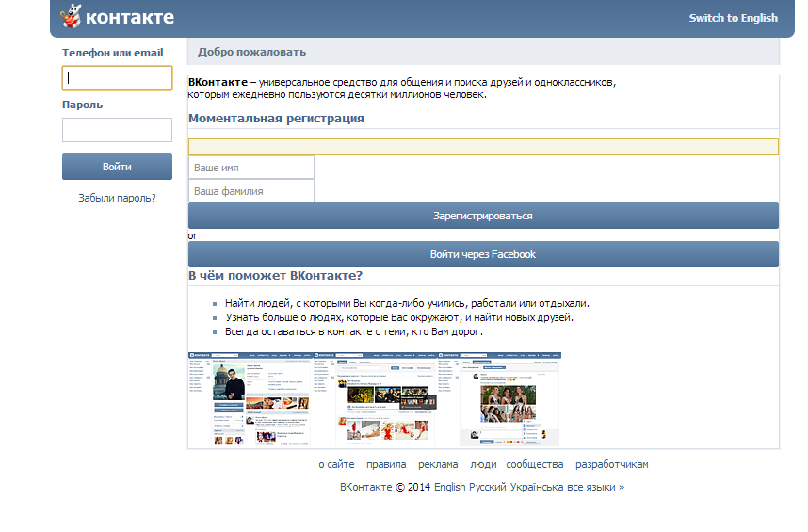Click the Ваша фамилия input
The height and width of the screenshot is (532, 808).
coord(250,191)
